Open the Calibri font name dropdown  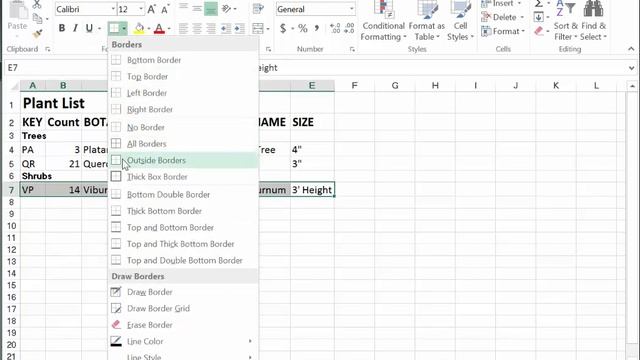tap(113, 9)
